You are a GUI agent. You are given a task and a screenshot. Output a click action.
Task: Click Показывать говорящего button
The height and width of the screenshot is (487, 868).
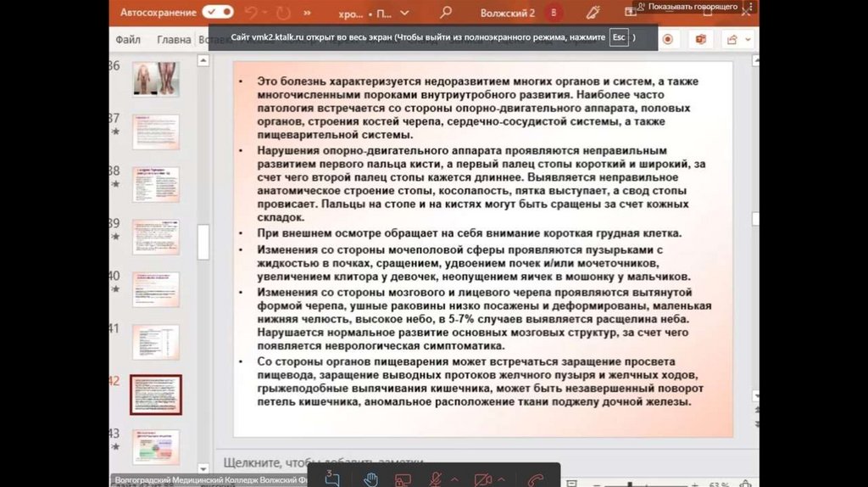click(687, 7)
